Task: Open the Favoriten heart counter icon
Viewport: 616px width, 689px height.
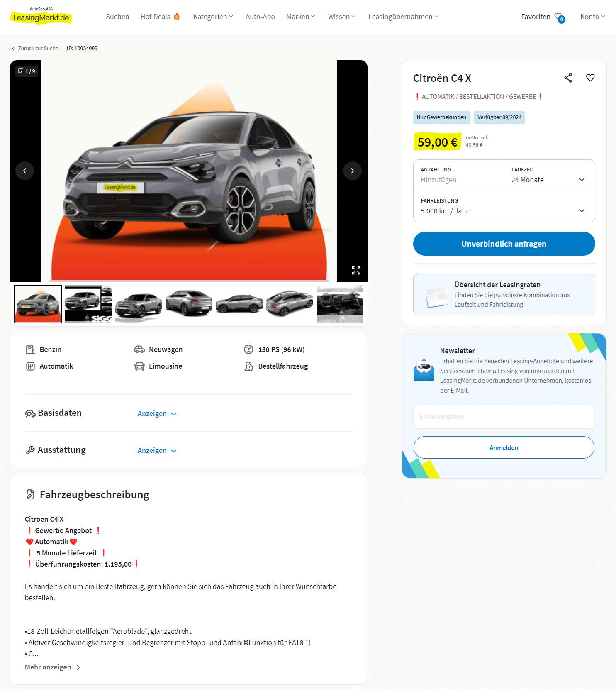Action: point(560,17)
